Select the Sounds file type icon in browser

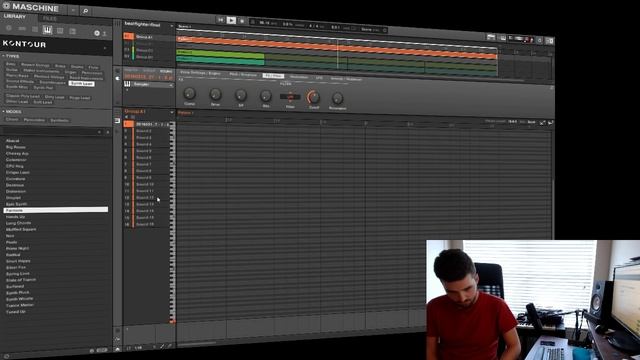[35, 29]
